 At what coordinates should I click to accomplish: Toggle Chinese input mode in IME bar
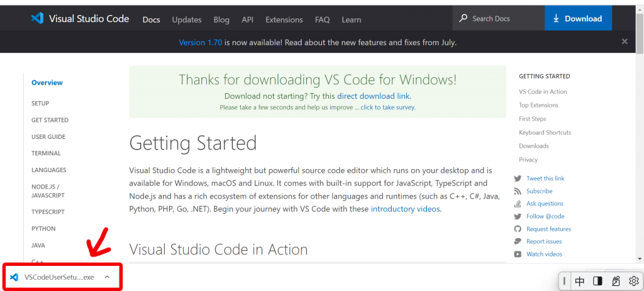(580, 281)
